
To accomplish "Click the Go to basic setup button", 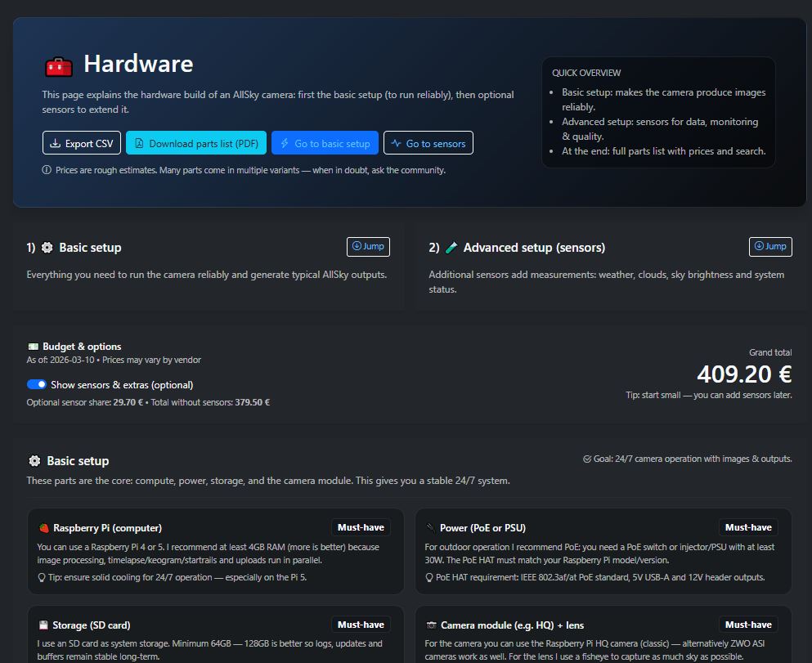I will 325,142.
